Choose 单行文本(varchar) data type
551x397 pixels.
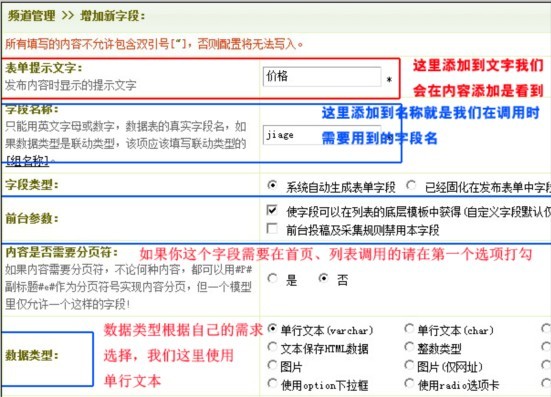272,329
